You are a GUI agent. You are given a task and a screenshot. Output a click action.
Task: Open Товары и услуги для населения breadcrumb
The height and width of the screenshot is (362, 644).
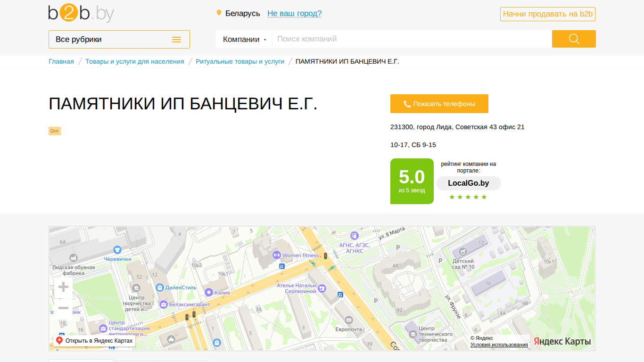pos(135,61)
